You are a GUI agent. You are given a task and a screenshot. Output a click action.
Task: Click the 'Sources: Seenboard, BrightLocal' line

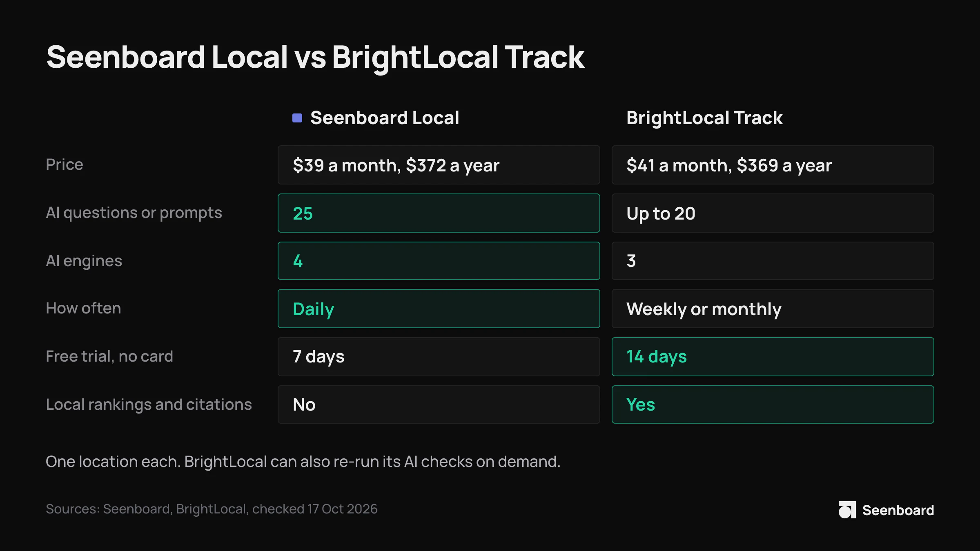[212, 509]
